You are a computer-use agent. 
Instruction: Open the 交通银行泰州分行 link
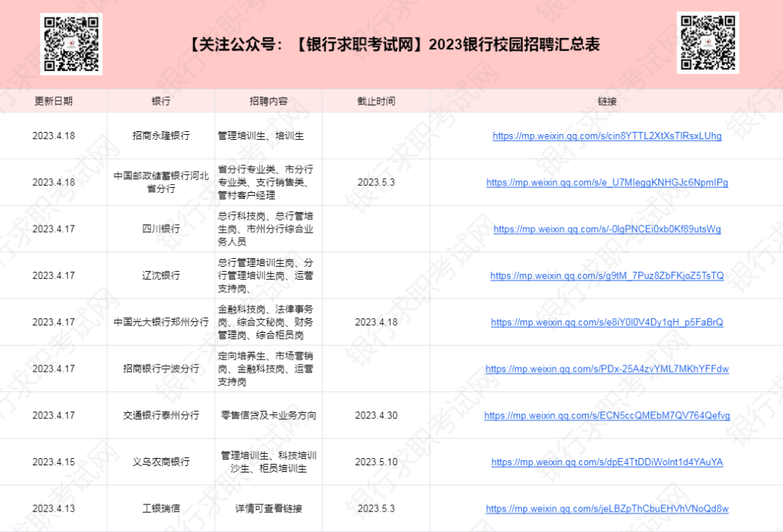[607, 415]
